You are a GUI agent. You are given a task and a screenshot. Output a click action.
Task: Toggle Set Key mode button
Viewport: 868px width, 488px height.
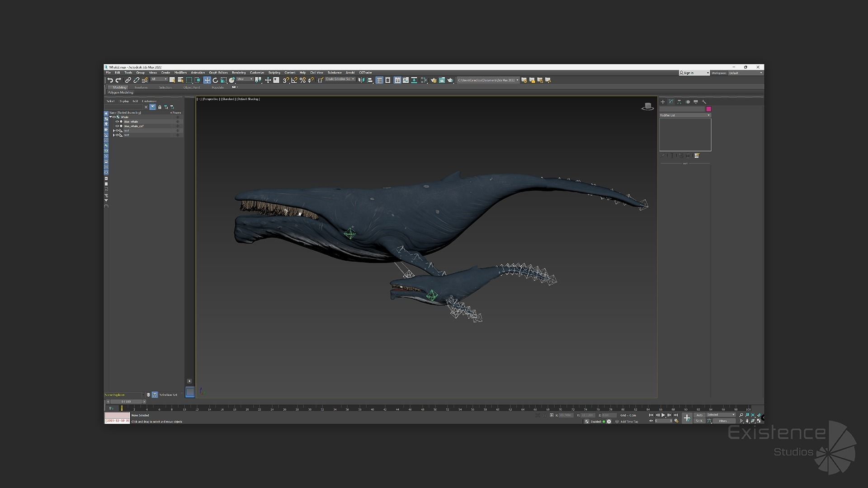coord(699,421)
